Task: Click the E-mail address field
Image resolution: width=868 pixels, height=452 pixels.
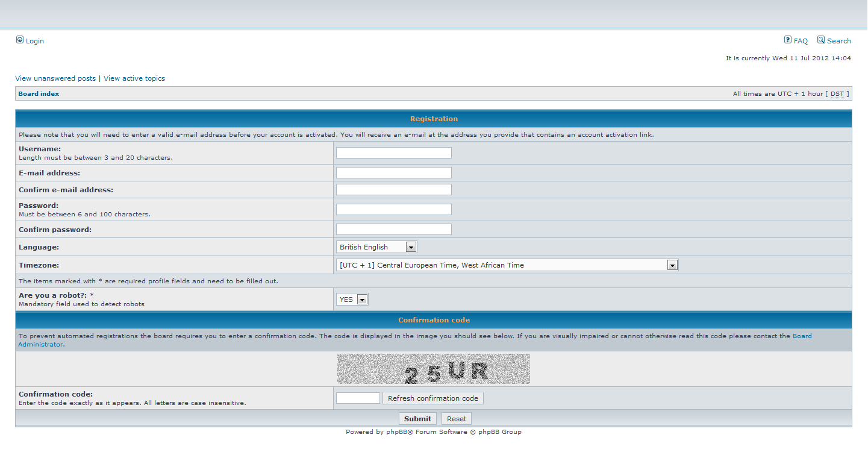Action: [x=393, y=173]
